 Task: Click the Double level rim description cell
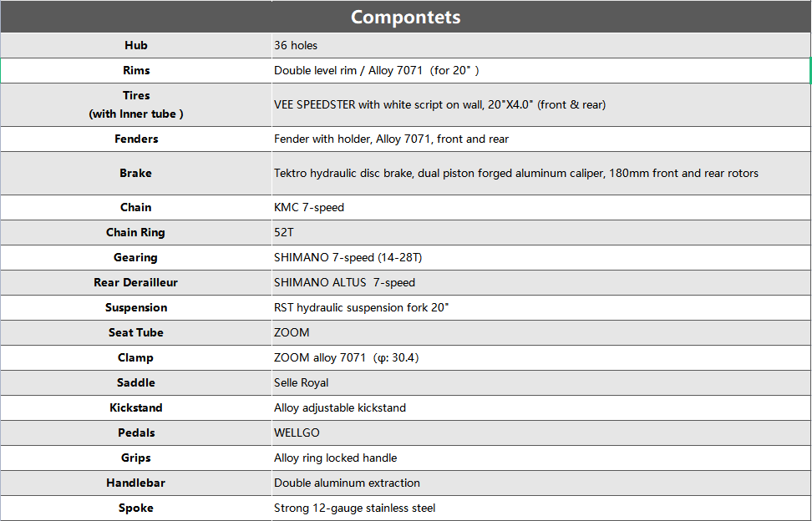[376, 70]
